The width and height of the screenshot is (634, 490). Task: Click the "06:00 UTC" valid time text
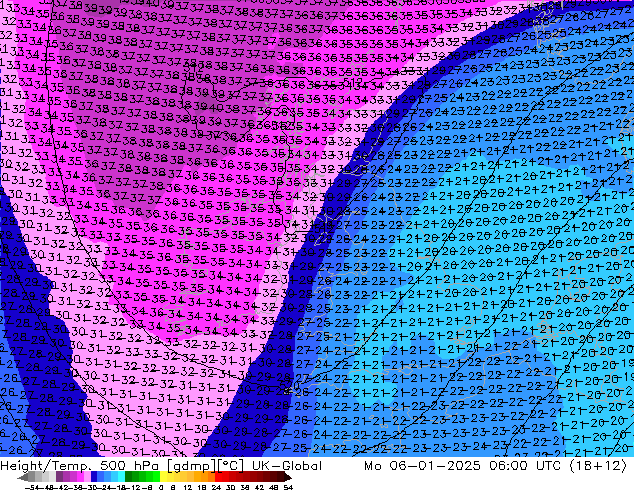pos(524,466)
